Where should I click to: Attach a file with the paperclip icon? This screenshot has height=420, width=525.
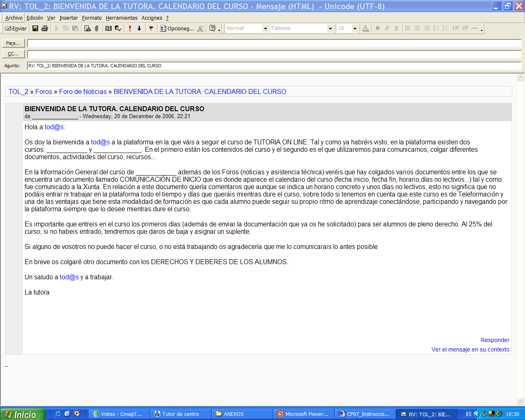[x=96, y=28]
